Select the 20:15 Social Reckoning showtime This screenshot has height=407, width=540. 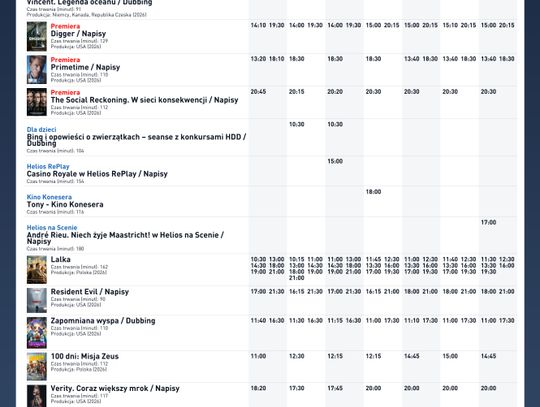297,92
